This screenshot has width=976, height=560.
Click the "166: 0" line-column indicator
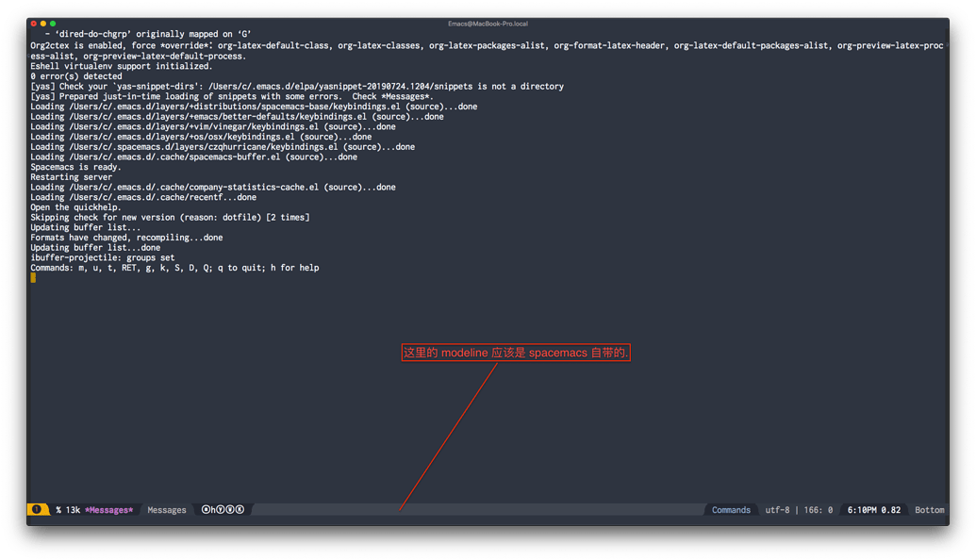point(819,509)
